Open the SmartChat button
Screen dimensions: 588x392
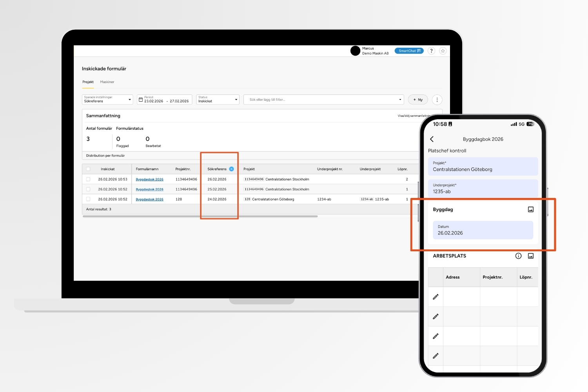pyautogui.click(x=409, y=51)
